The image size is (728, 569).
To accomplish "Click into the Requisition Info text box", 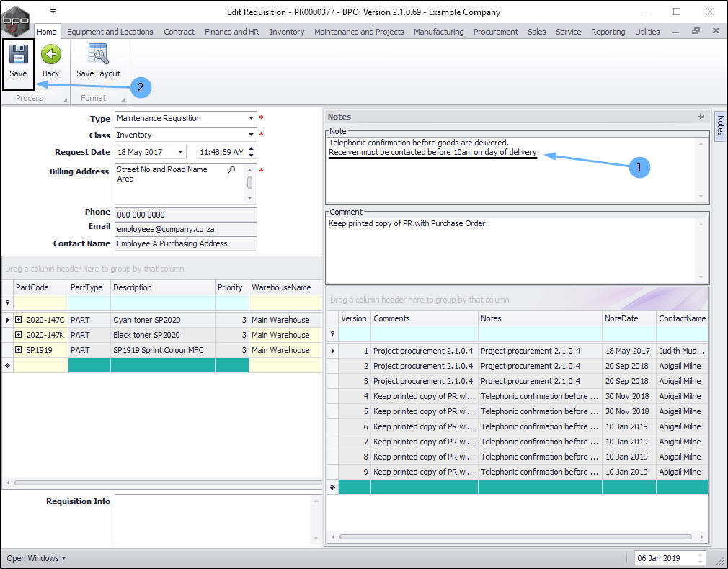I will point(213,519).
